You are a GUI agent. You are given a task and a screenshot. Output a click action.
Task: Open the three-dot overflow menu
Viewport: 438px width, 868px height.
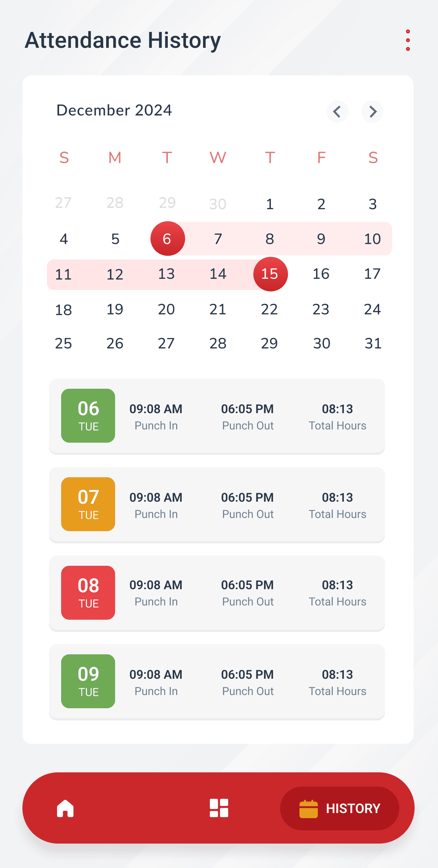(408, 40)
